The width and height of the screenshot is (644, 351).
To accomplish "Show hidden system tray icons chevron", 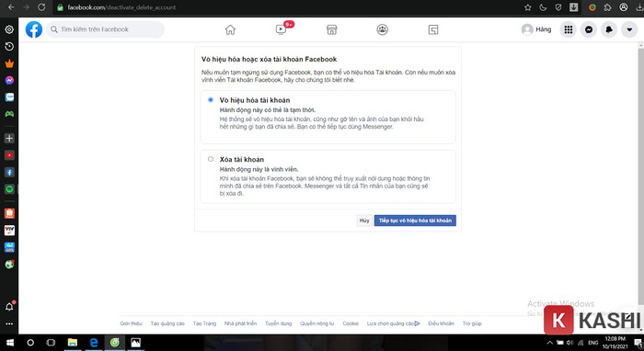I will point(549,343).
